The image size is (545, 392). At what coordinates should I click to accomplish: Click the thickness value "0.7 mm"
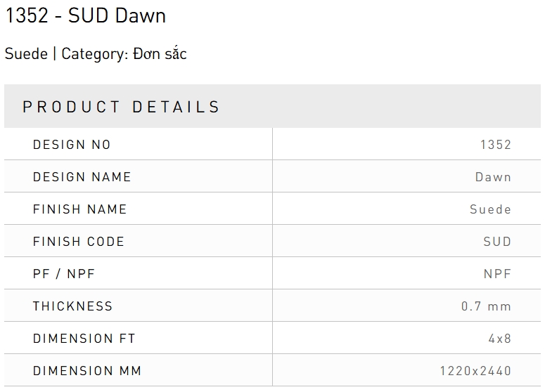click(x=486, y=306)
